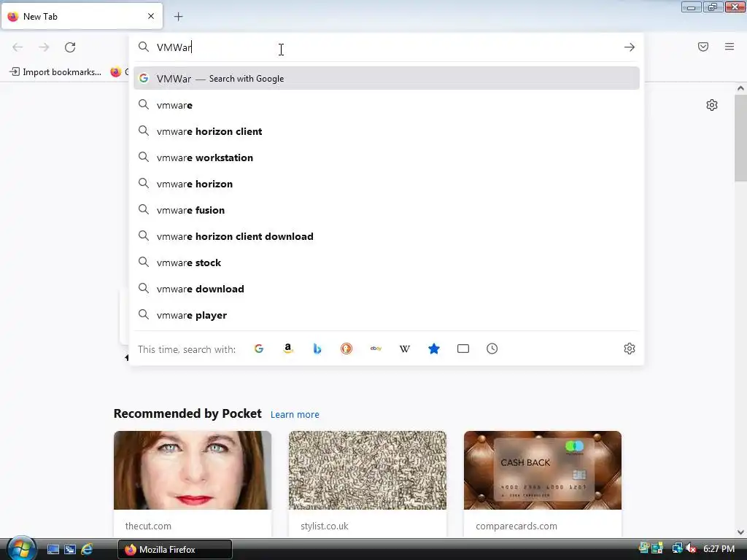The height and width of the screenshot is (560, 747).
Task: Search within bookmarks using star icon
Action: 434,349
